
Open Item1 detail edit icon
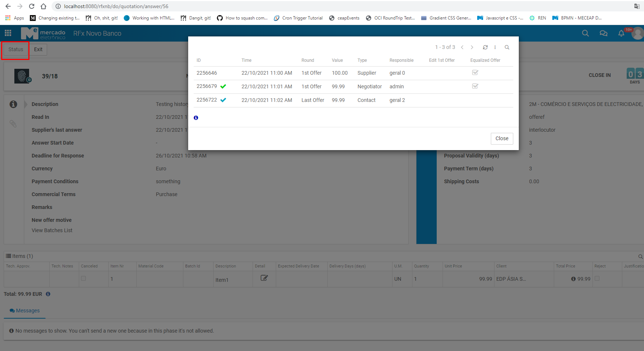[x=264, y=278]
